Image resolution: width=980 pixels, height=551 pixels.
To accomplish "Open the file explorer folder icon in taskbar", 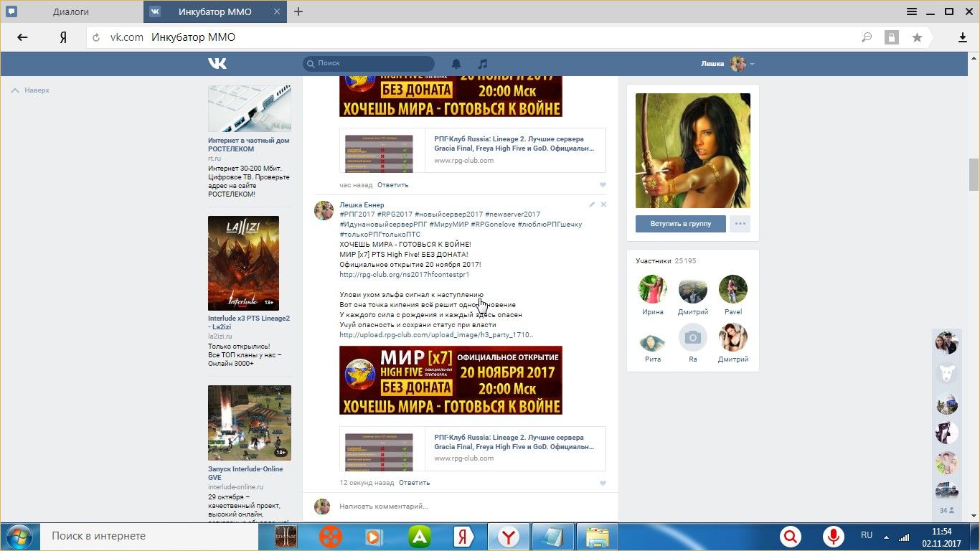I will [x=597, y=537].
